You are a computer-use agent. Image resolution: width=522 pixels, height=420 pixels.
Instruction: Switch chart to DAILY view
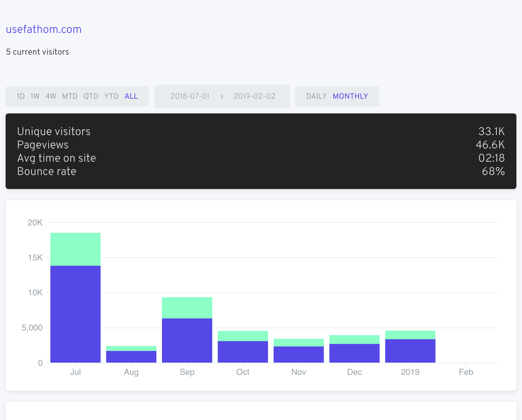tap(316, 96)
